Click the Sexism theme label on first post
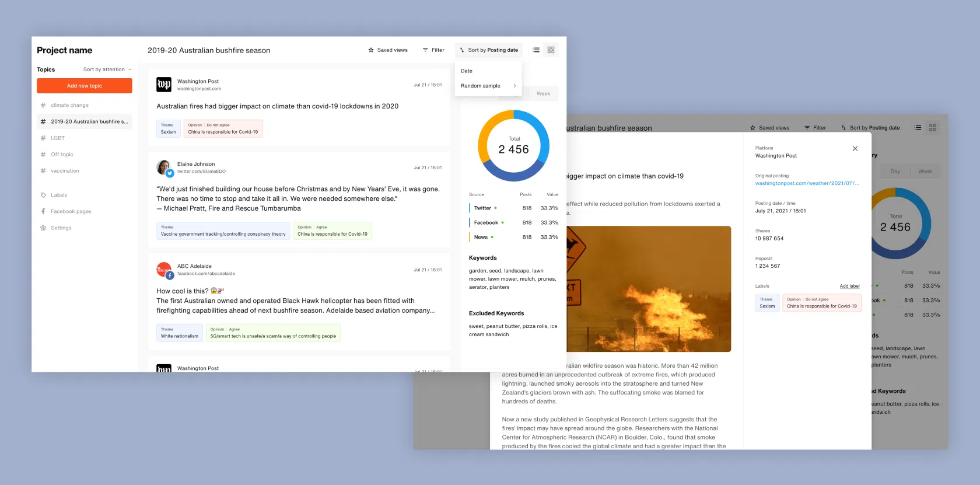Viewport: 980px width, 485px height. pos(169,128)
